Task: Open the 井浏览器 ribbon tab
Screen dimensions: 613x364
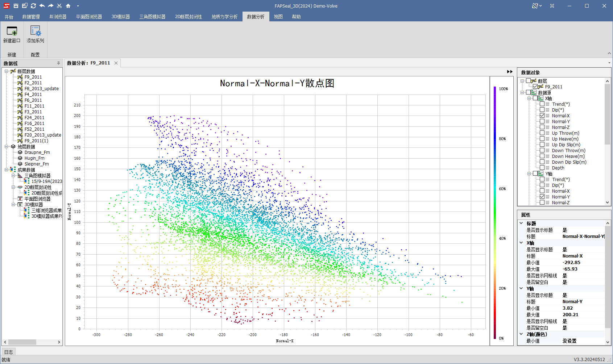Action: pos(58,17)
